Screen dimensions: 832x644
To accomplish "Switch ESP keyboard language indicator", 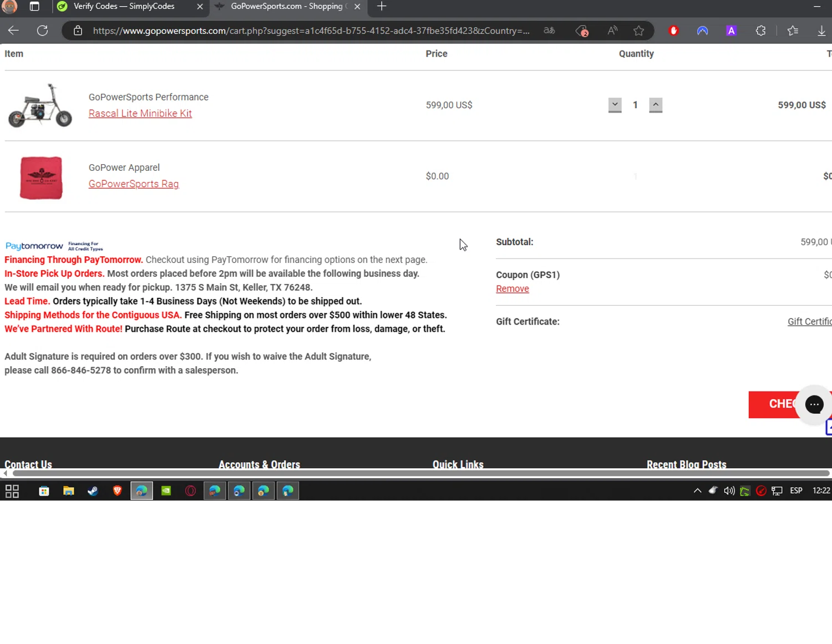I will point(796,491).
